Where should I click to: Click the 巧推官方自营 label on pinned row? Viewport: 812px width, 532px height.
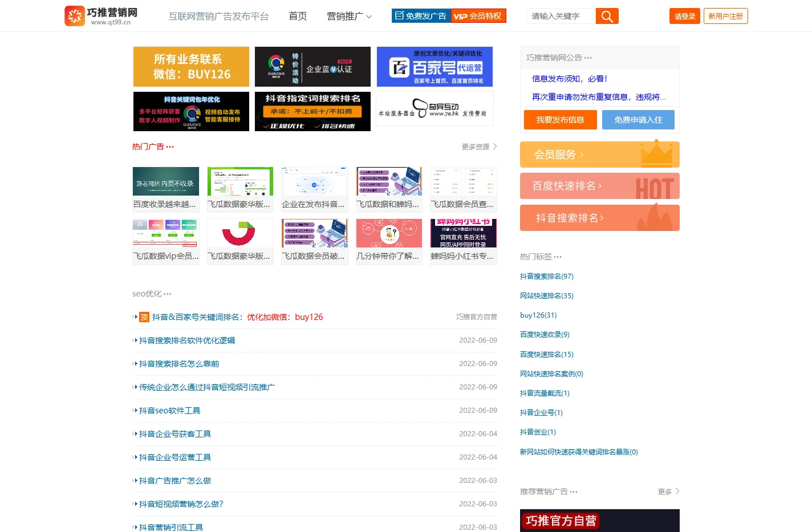coord(477,317)
